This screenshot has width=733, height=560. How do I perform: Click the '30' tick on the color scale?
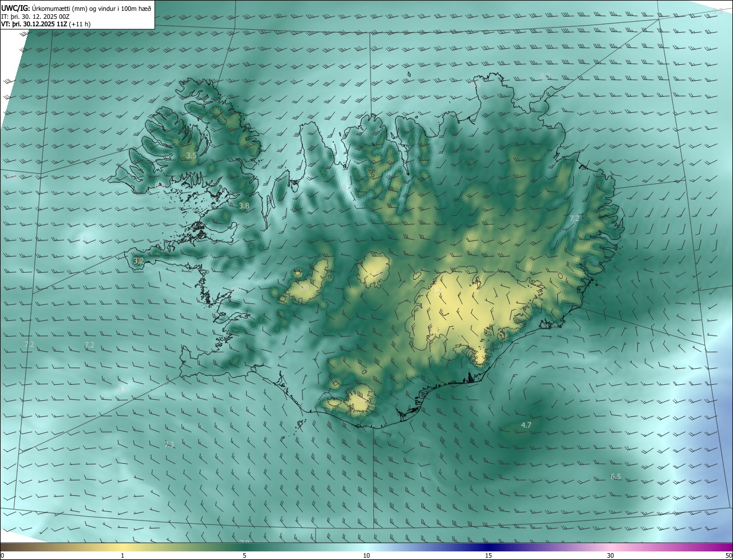(x=610, y=555)
